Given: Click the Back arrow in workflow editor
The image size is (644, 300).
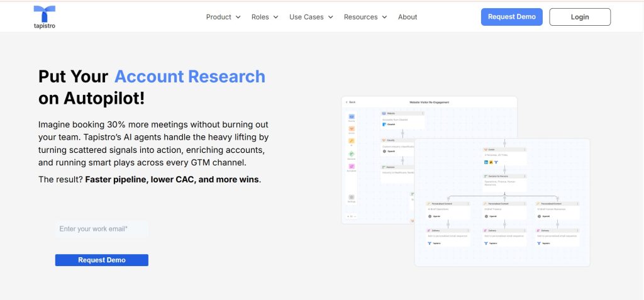Looking at the screenshot, I should (x=350, y=102).
